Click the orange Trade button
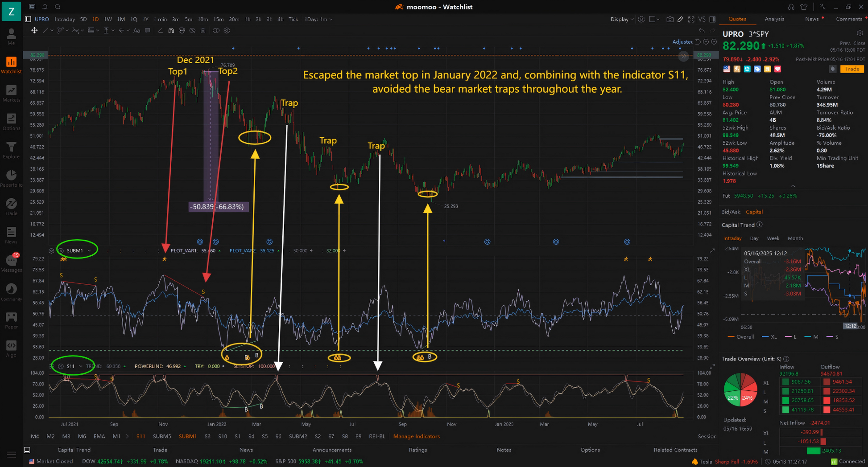This screenshot has height=467, width=868. tap(852, 69)
